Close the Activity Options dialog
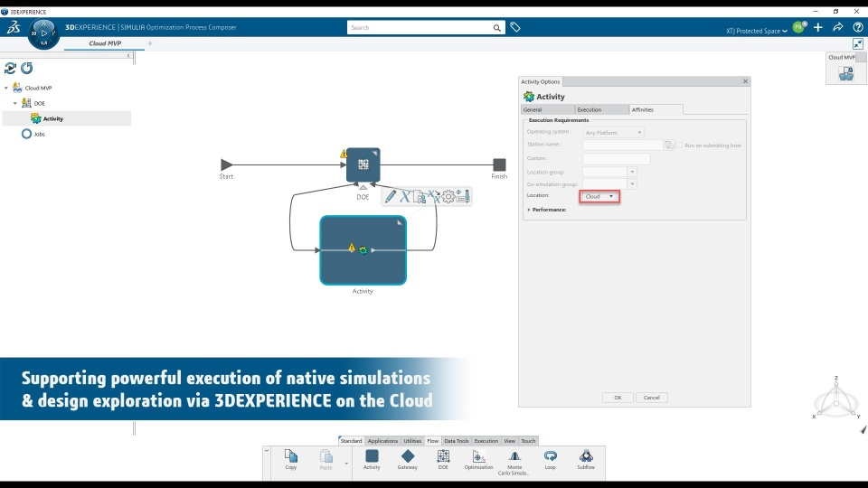Screen dimensions: 868x488 (745, 81)
